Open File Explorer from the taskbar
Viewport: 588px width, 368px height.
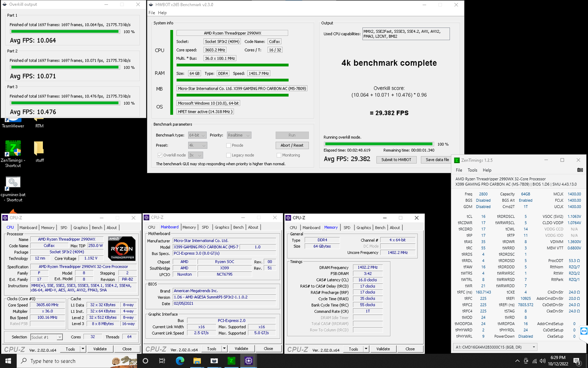[197, 361]
